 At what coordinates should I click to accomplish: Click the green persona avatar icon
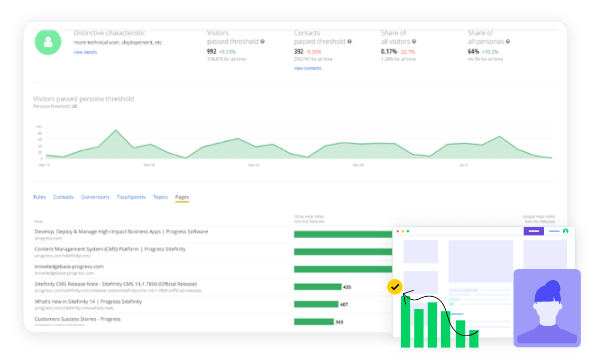tap(48, 41)
